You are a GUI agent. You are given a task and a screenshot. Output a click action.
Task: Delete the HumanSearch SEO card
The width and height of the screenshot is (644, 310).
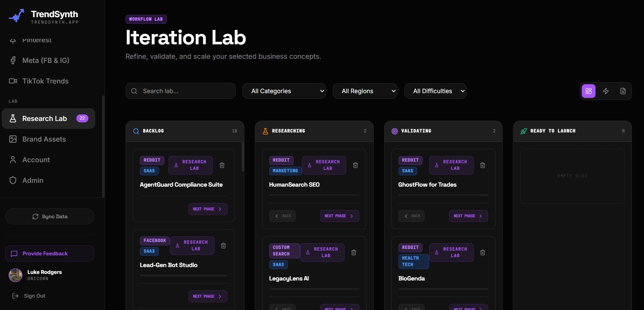356,165
